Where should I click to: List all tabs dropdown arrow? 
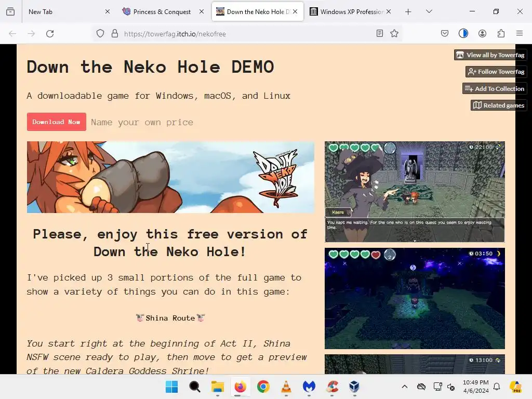coord(429,11)
